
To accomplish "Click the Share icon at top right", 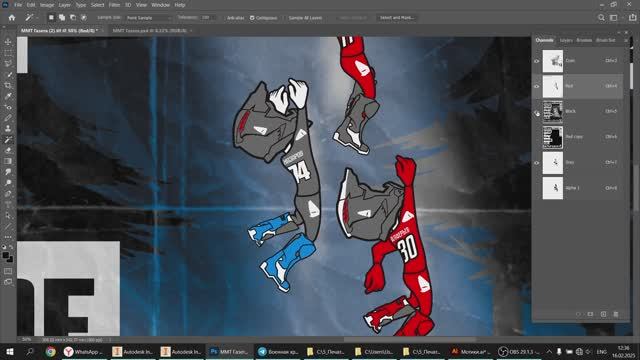I will pos(632,18).
